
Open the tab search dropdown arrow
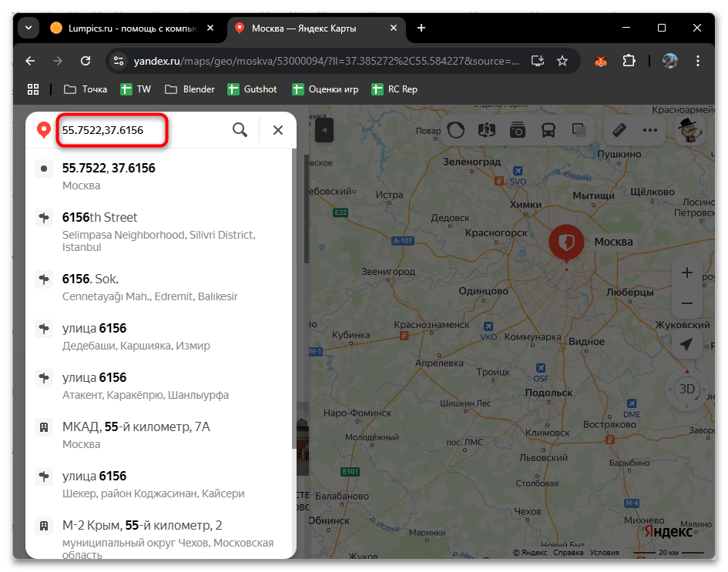29,28
